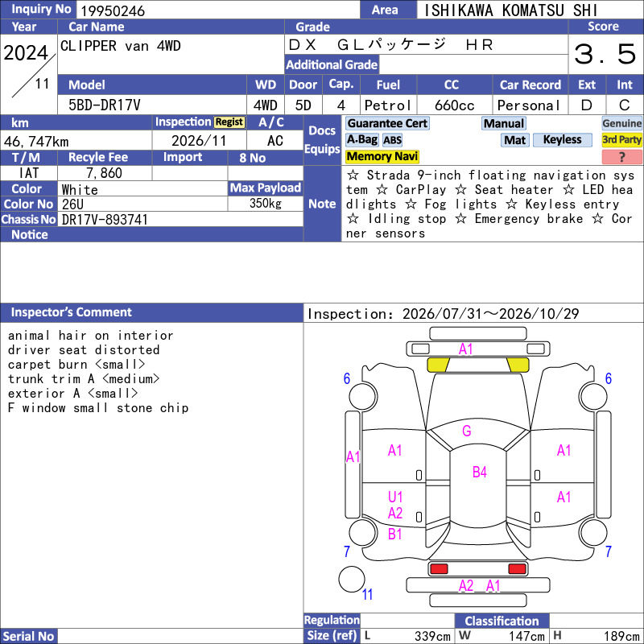Click the right yellow headlight marker

[518, 365]
